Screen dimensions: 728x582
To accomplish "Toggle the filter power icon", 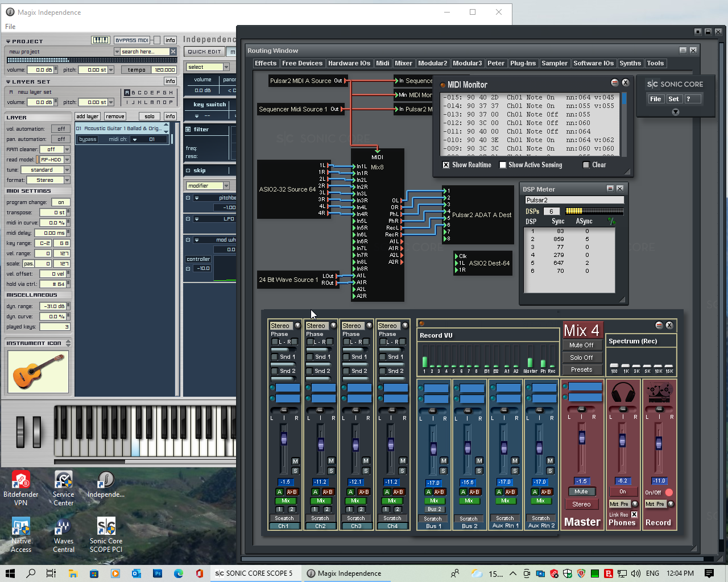I will pos(188,130).
